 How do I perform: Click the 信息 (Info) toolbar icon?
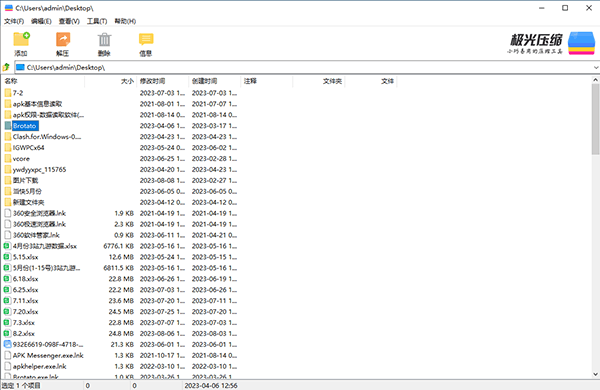[146, 39]
